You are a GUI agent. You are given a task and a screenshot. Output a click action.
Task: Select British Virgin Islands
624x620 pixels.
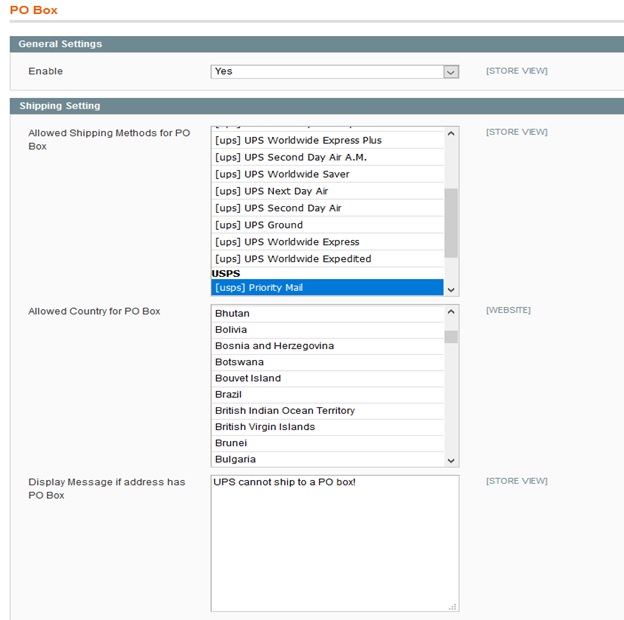pos(328,427)
